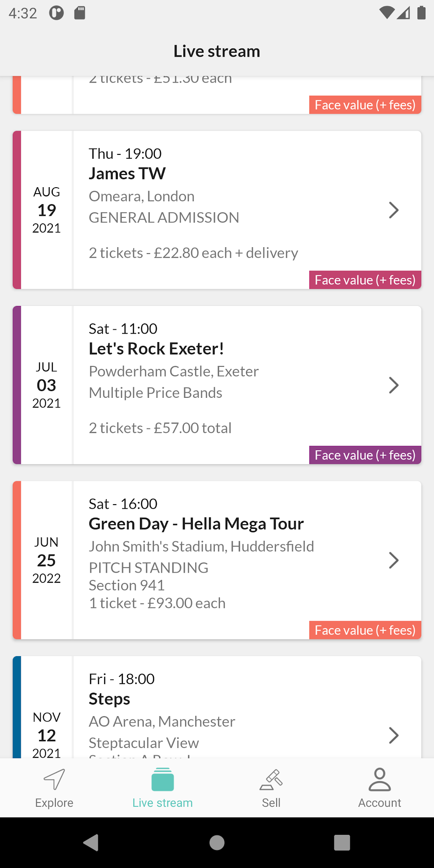This screenshot has width=434, height=868.
Task: Select the JUL 03 2021 date block
Action: click(x=46, y=385)
